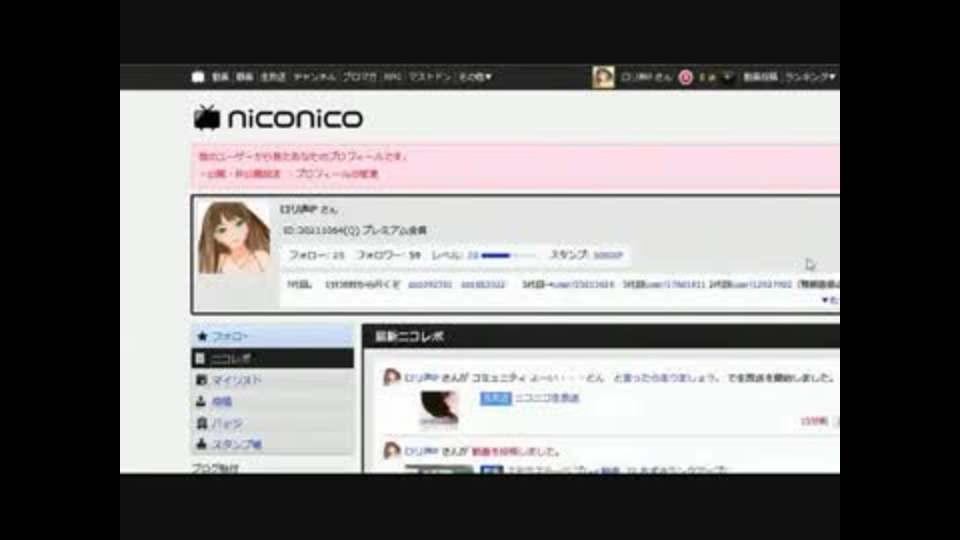
Task: Click the list icon beside マイリスト
Action: [201, 380]
